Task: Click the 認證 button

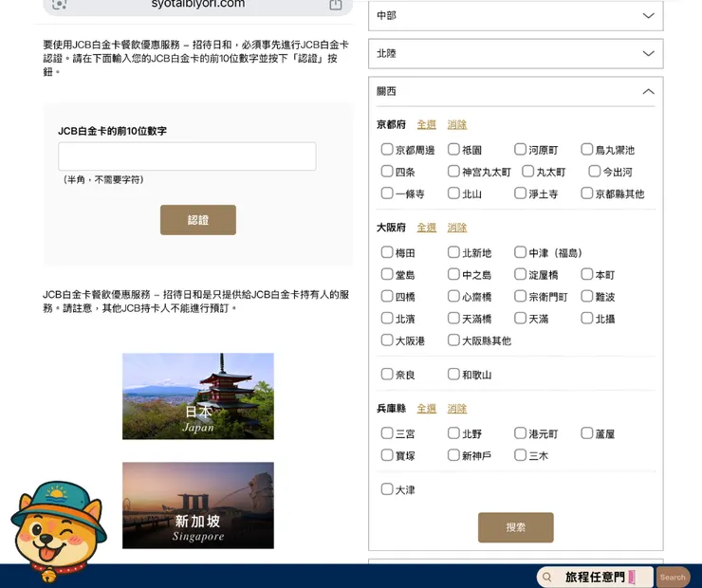Action: pos(198,220)
